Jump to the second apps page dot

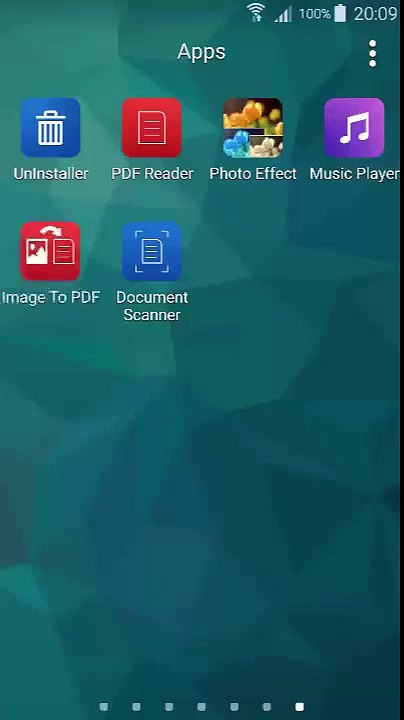pyautogui.click(x=136, y=706)
